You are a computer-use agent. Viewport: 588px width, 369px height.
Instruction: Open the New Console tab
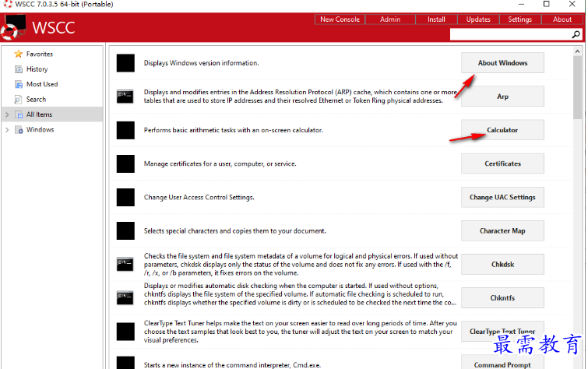tap(340, 19)
